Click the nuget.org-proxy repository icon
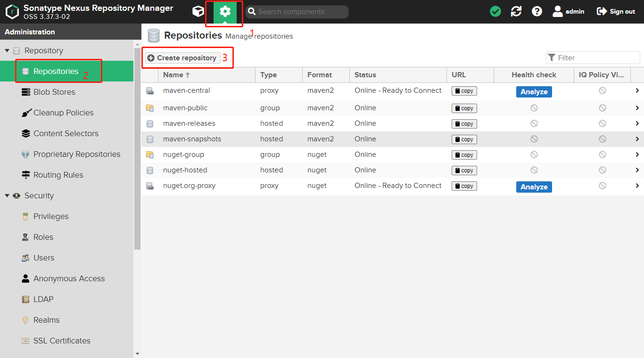 pos(150,186)
